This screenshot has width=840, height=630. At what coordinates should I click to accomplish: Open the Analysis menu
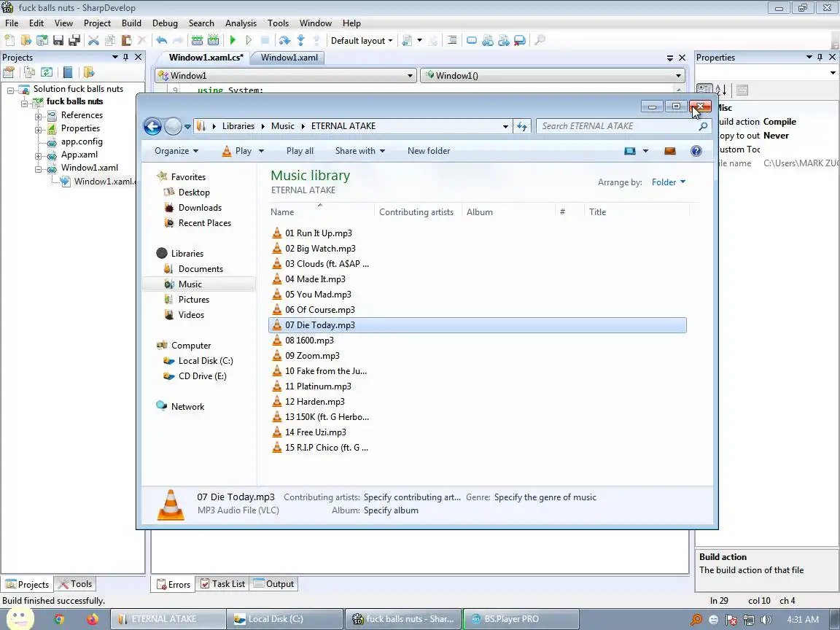241,23
